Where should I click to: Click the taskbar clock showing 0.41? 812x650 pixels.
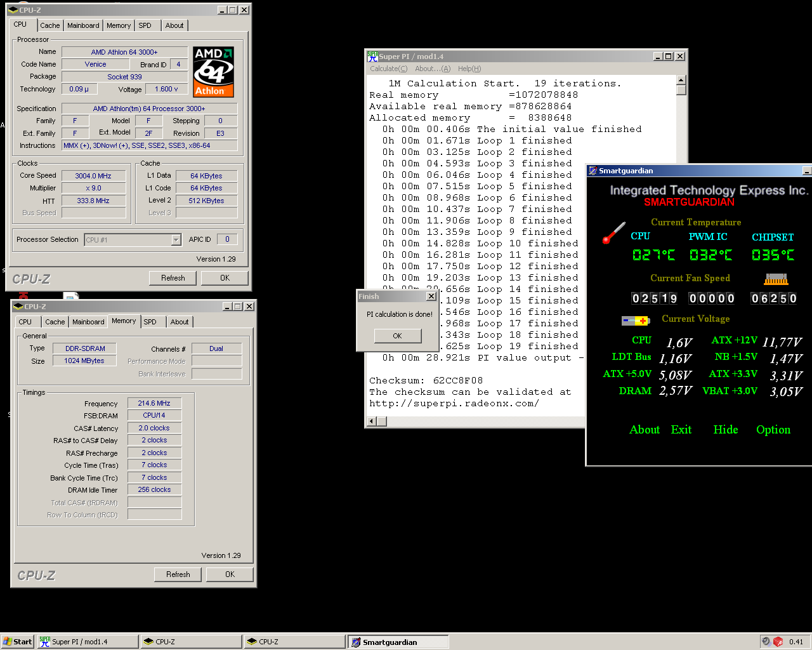(796, 642)
